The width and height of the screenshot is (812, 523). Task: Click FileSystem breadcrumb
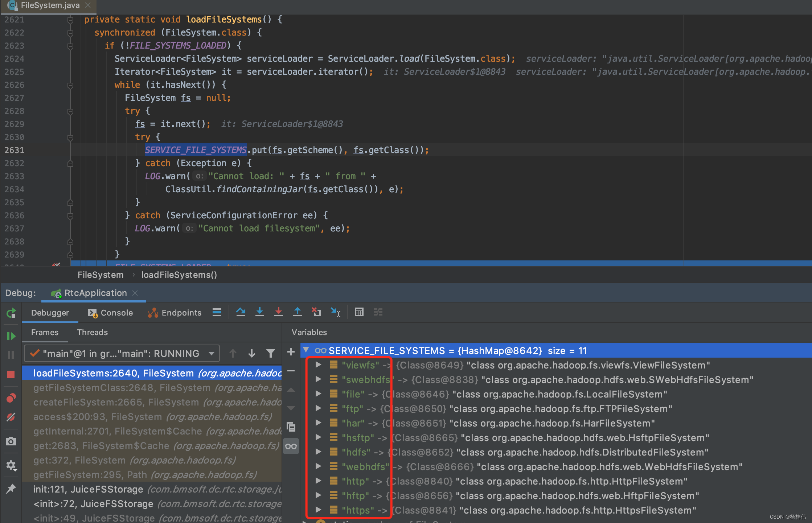(101, 275)
